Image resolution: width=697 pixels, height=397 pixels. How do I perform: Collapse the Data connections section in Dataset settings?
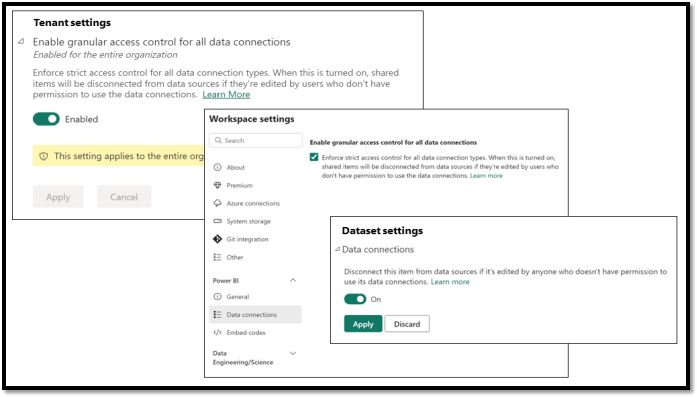coord(338,249)
